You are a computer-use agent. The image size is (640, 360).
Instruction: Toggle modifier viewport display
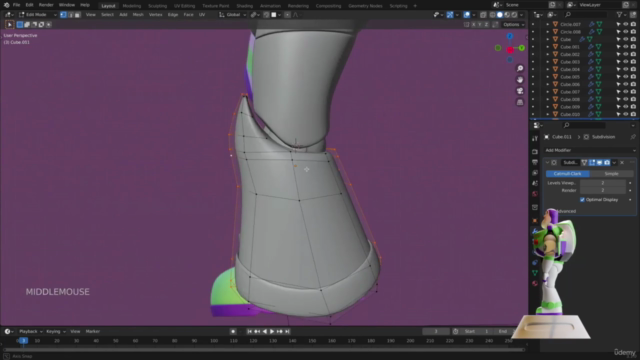pyautogui.click(x=600, y=162)
